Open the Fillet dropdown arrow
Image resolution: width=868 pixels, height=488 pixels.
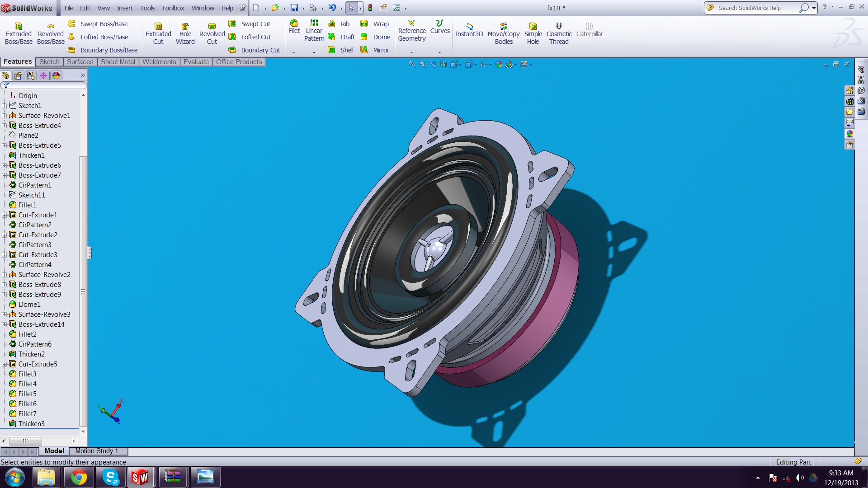(294, 52)
